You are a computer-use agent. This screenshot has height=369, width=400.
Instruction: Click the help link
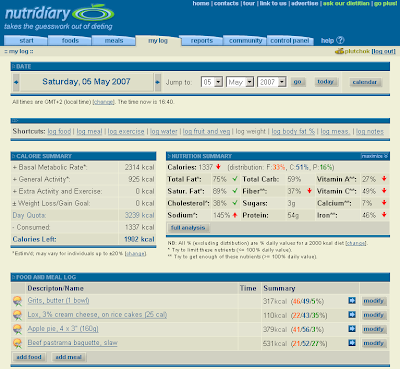[327, 41]
